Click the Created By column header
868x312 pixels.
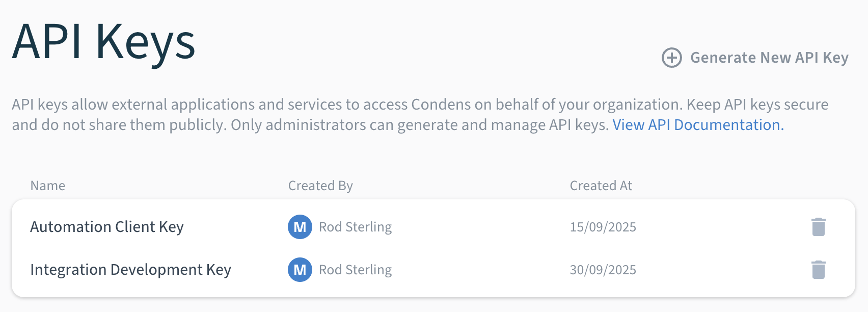click(x=320, y=186)
